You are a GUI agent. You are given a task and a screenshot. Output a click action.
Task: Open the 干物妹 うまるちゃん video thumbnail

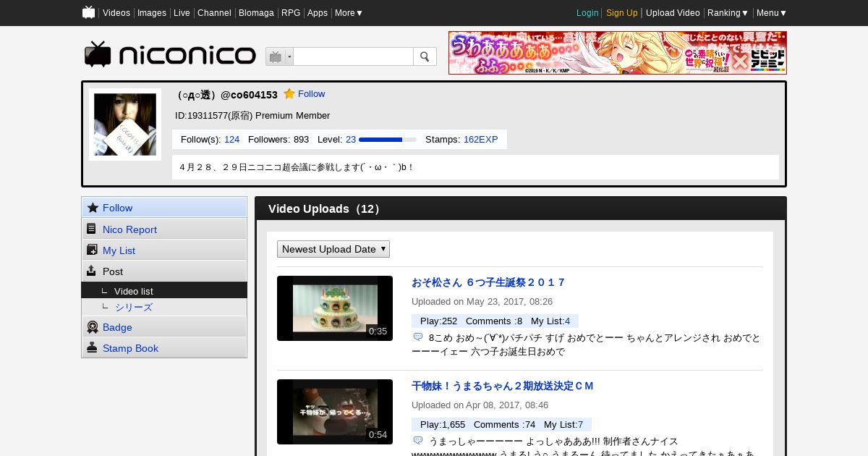335,412
